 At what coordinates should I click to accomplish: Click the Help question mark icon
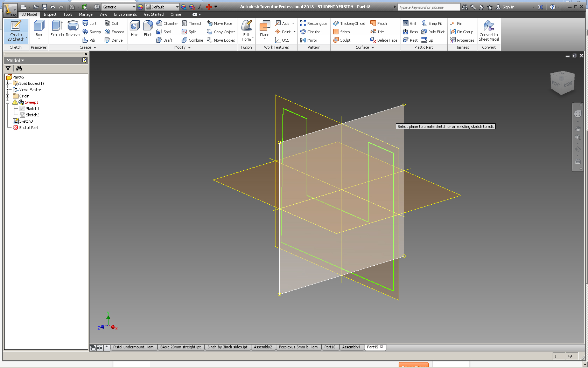pyautogui.click(x=552, y=7)
